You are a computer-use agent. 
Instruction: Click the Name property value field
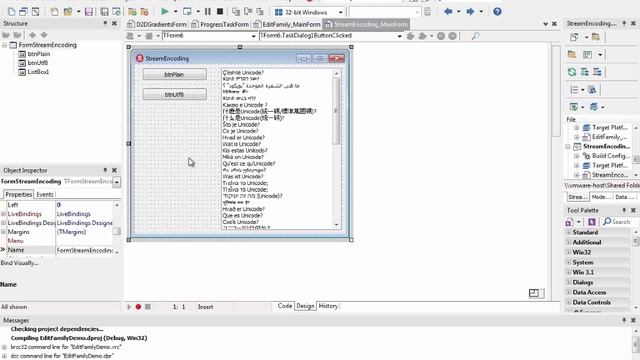[x=84, y=250]
